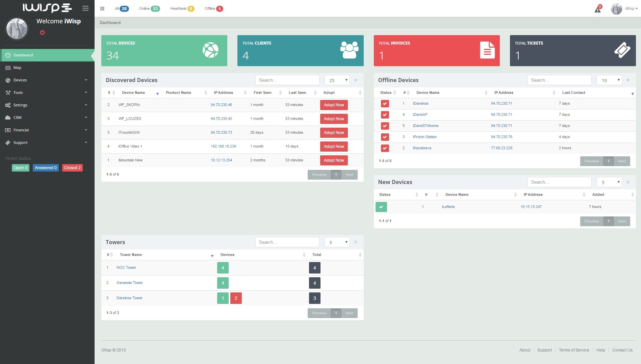This screenshot has height=364, width=641.
Task: Click the Total Devices globe icon
Action: (210, 50)
